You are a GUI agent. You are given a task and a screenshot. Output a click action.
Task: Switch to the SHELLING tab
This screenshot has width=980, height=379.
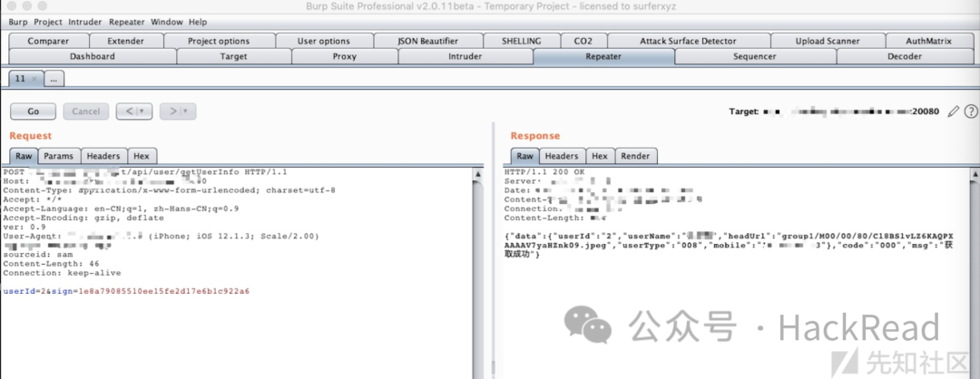coord(522,41)
